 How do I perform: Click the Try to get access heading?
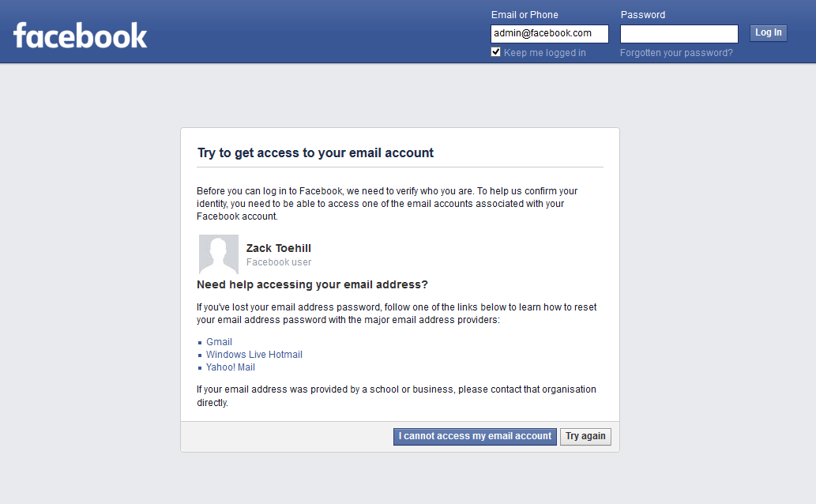315,153
